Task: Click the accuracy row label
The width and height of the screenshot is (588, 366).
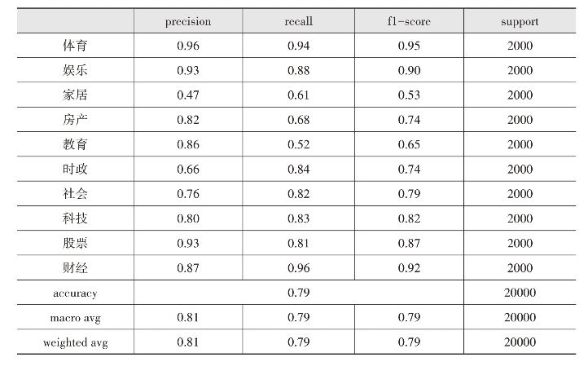Action: click(x=75, y=293)
